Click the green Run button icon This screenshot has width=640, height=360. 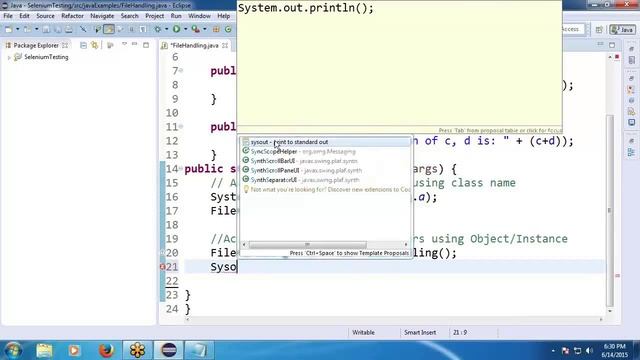176,29
